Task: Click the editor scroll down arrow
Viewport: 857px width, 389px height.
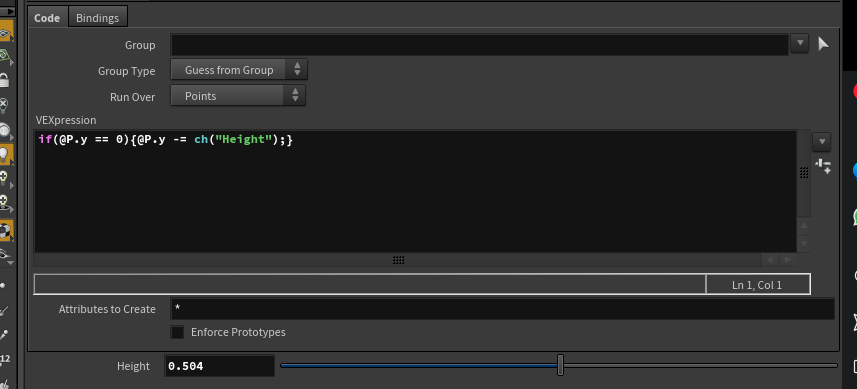Action: click(803, 243)
